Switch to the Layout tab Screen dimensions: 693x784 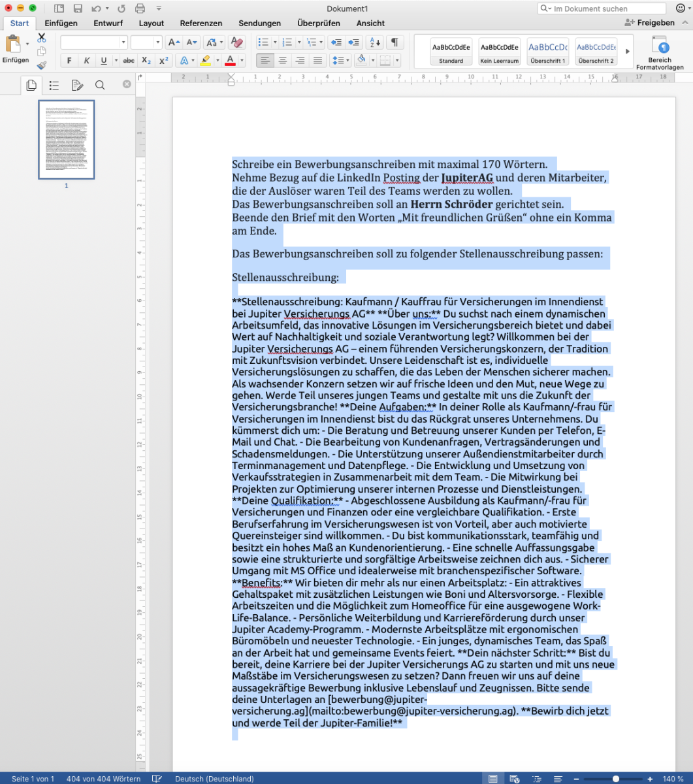coord(152,24)
